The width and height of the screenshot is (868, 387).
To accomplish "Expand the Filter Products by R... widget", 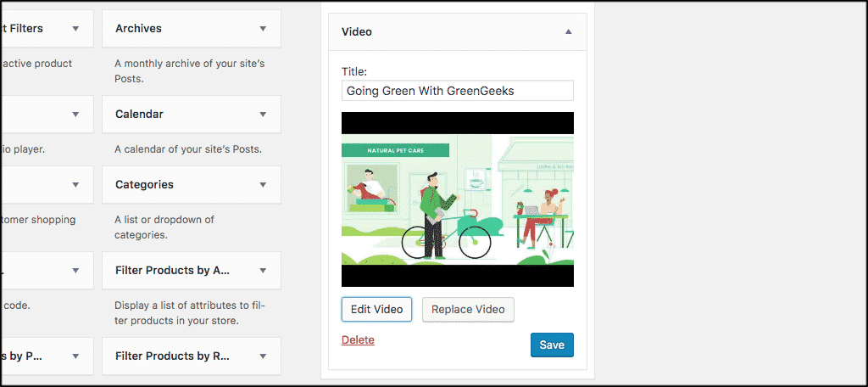I will click(x=263, y=356).
